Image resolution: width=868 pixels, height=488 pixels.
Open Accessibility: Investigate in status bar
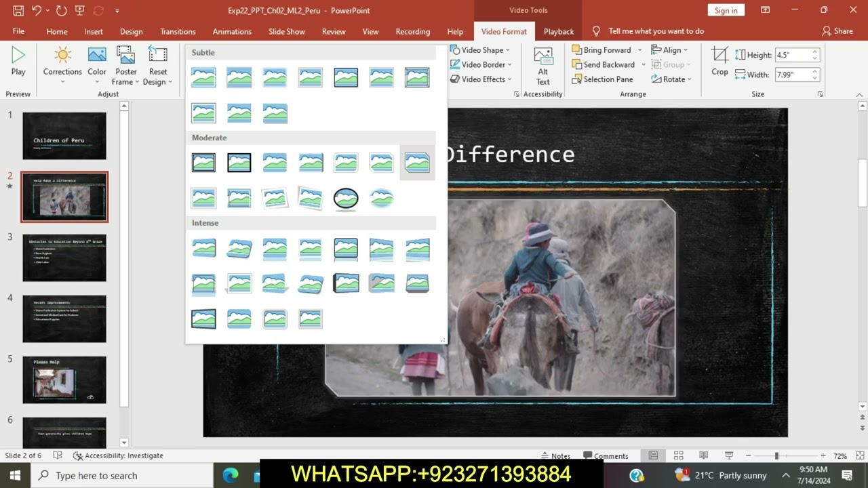click(118, 456)
